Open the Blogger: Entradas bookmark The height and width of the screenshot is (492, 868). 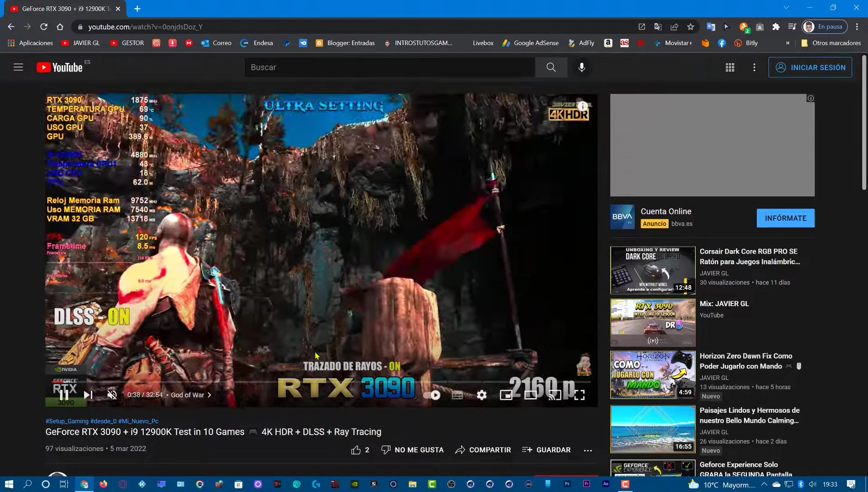345,43
